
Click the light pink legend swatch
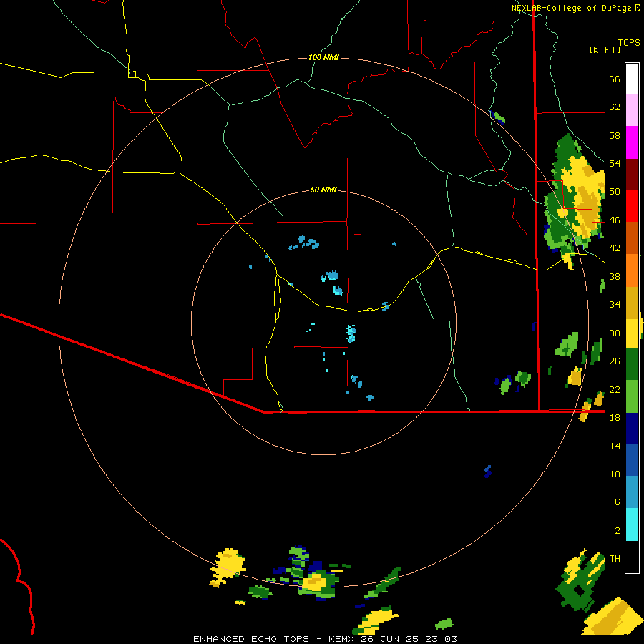point(632,110)
